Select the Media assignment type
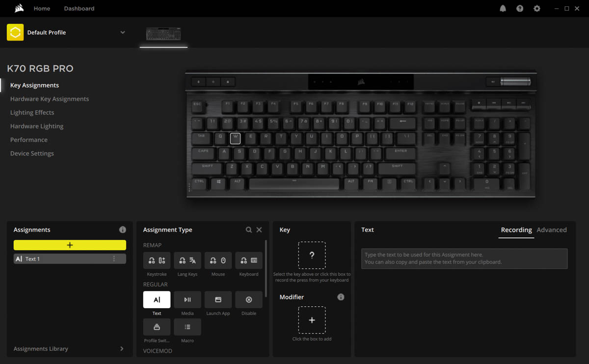 tap(187, 300)
